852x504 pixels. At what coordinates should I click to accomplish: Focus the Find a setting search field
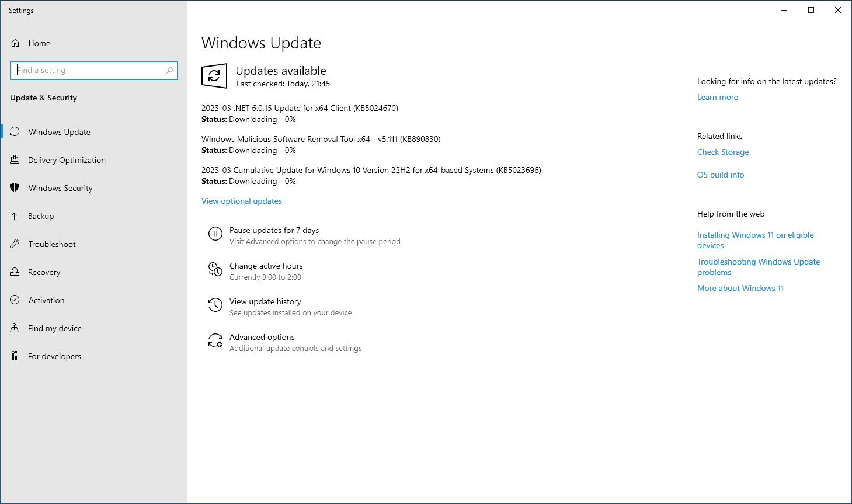94,71
